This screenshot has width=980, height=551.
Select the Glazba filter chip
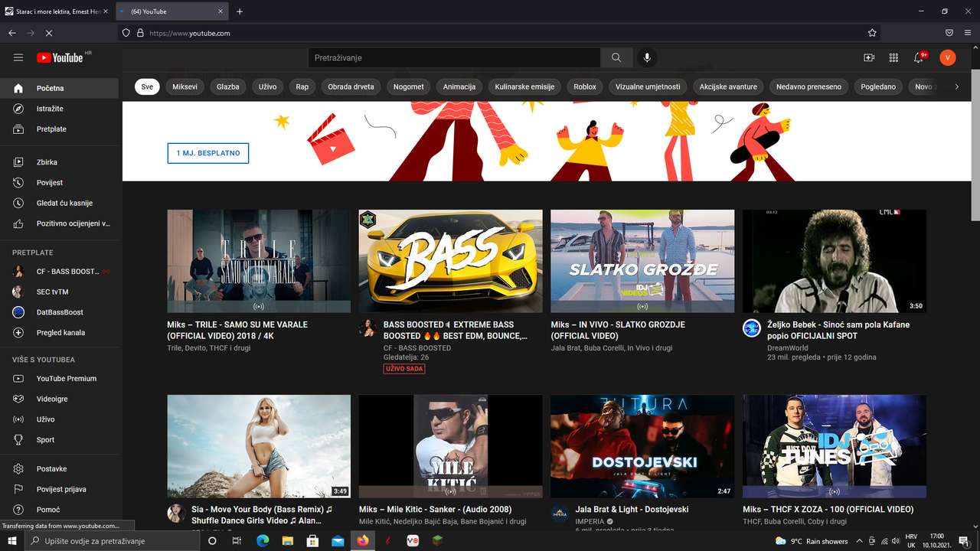click(x=228, y=86)
